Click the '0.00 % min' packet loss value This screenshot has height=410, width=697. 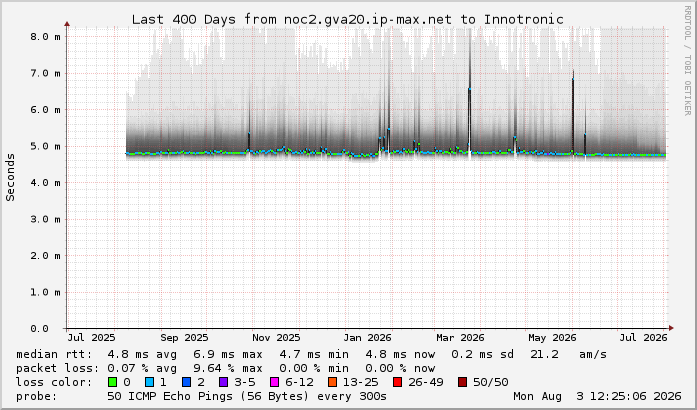click(314, 368)
